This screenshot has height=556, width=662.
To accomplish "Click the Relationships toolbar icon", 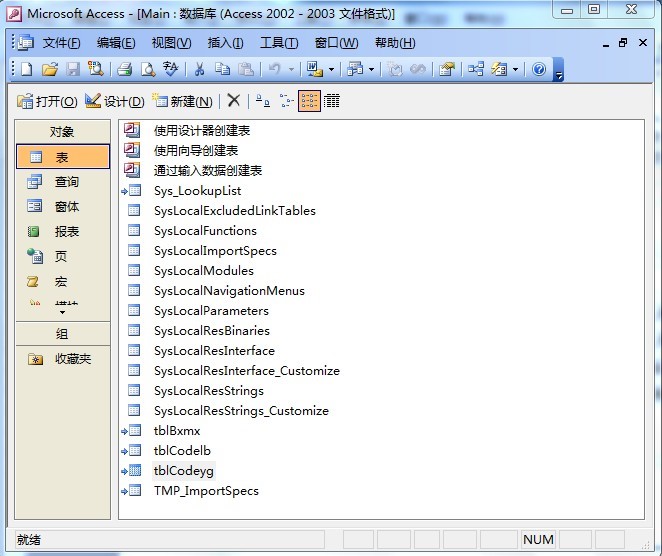I will click(x=476, y=69).
